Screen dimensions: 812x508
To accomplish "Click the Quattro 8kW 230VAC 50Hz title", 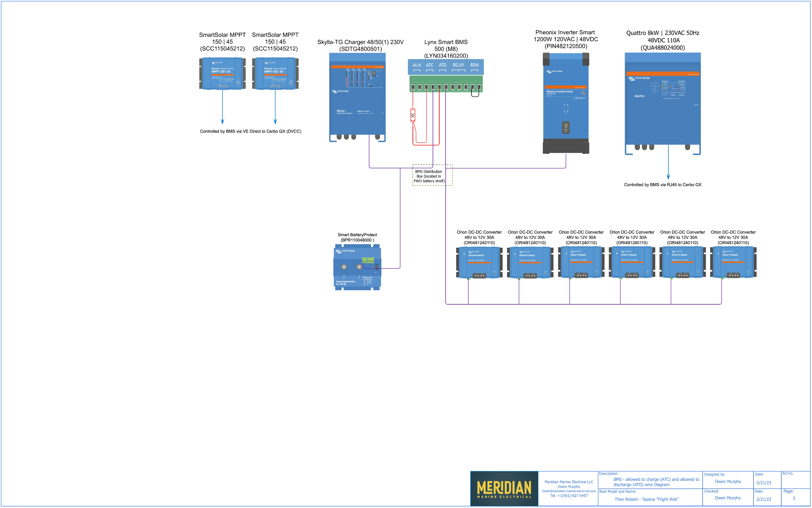I will click(663, 40).
